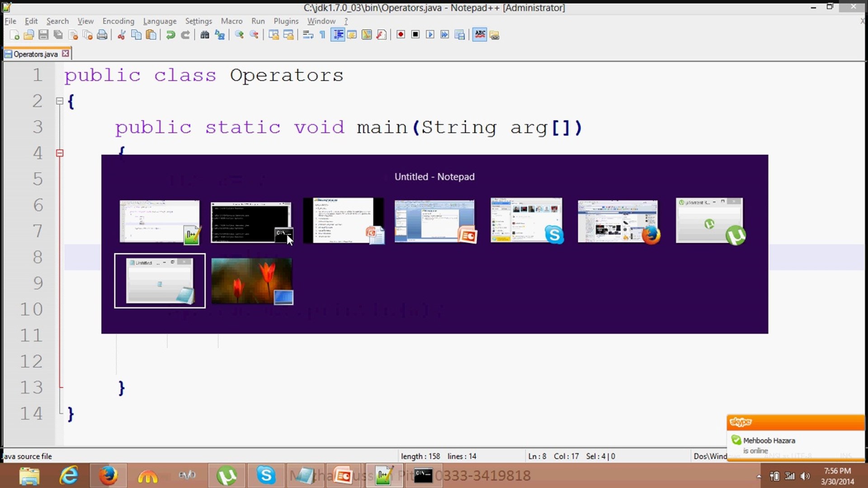Open the Macro menu
The width and height of the screenshot is (868, 488).
click(231, 21)
